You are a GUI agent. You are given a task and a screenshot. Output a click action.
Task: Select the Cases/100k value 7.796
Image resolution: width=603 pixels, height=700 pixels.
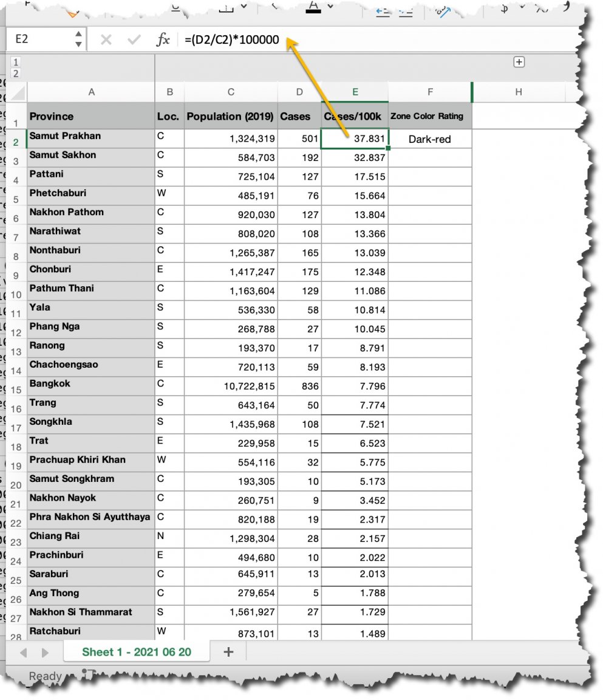355,386
